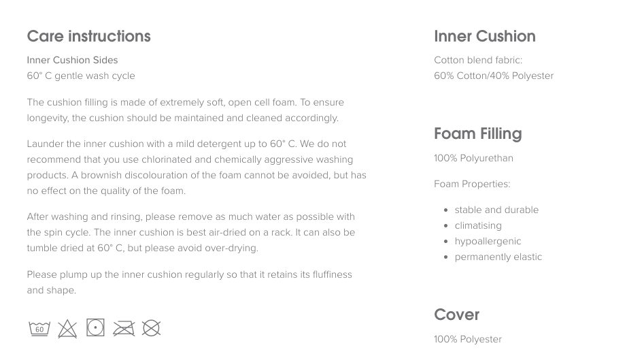The height and width of the screenshot is (354, 644).
Task: Click the '60% Cotton/40% Polyester' text
Action: coord(494,76)
